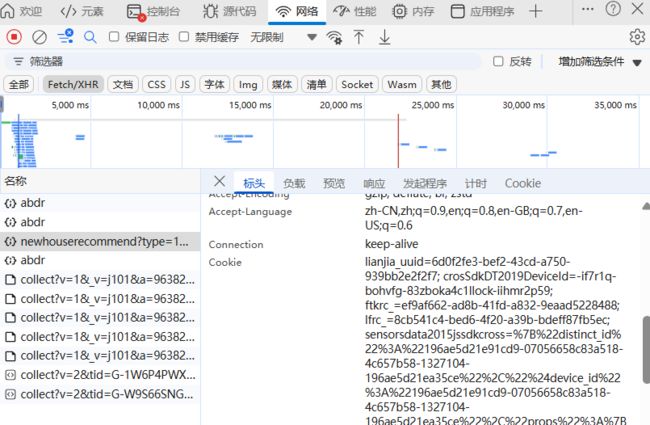Select collect?v=2&tid=G-W9S66SNG request
This screenshot has width=650, height=425.
(100, 394)
